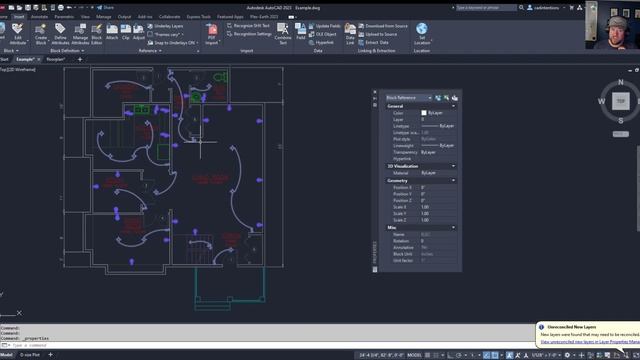Select the Combine Text tool
Viewport: 640px width, 360px height.
click(282, 33)
